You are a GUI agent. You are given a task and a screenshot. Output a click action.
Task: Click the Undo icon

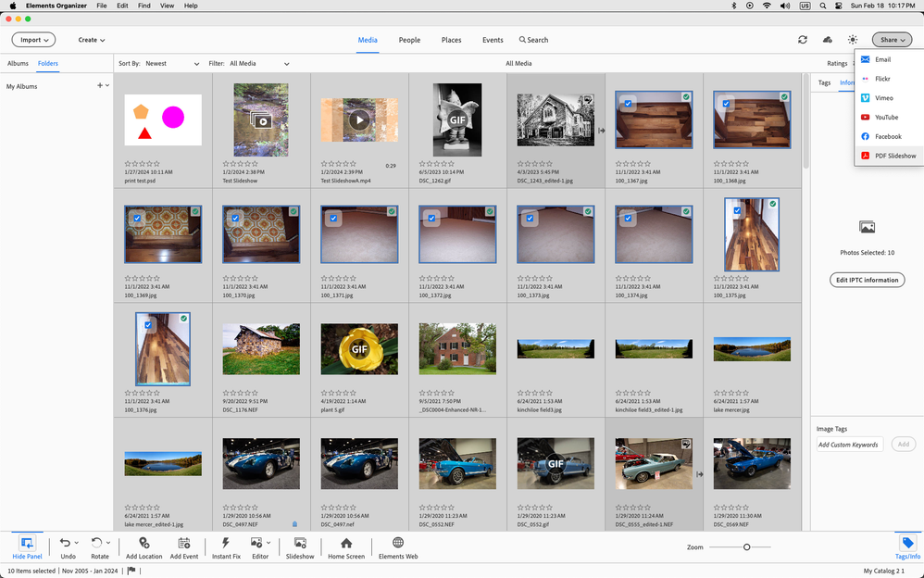(x=65, y=543)
